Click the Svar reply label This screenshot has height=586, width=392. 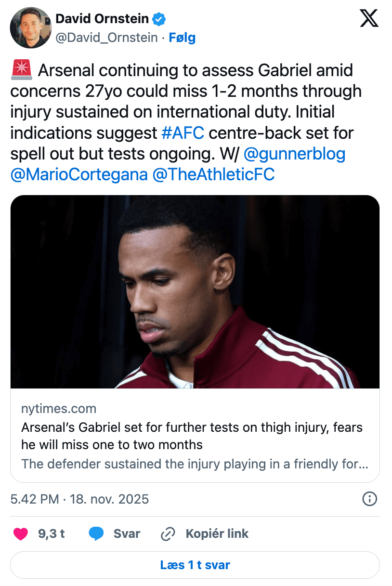127,533
